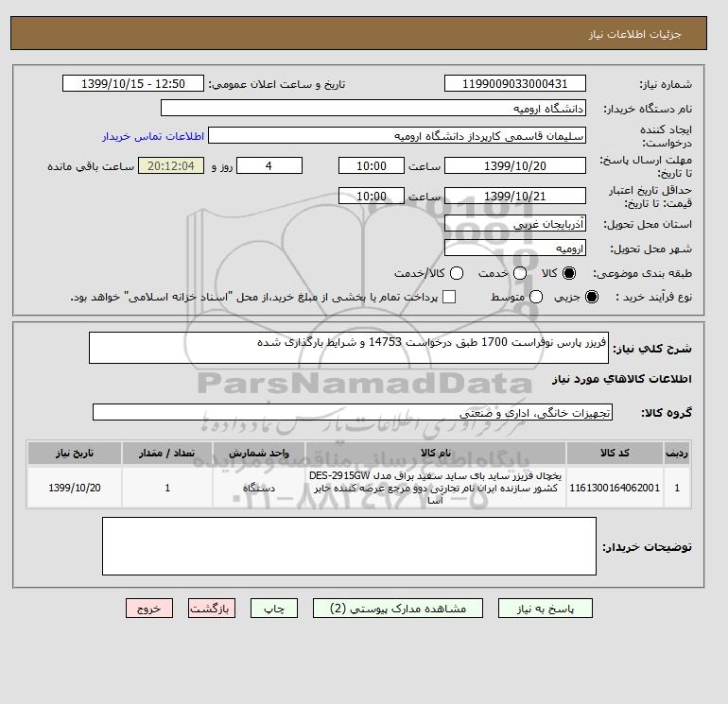The height and width of the screenshot is (704, 728).
Task: Click the delivery city field ارومیه
Action: [515, 248]
